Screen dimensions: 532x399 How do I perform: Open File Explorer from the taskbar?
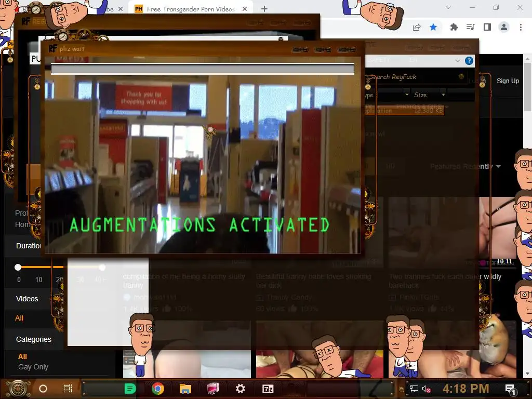click(185, 389)
